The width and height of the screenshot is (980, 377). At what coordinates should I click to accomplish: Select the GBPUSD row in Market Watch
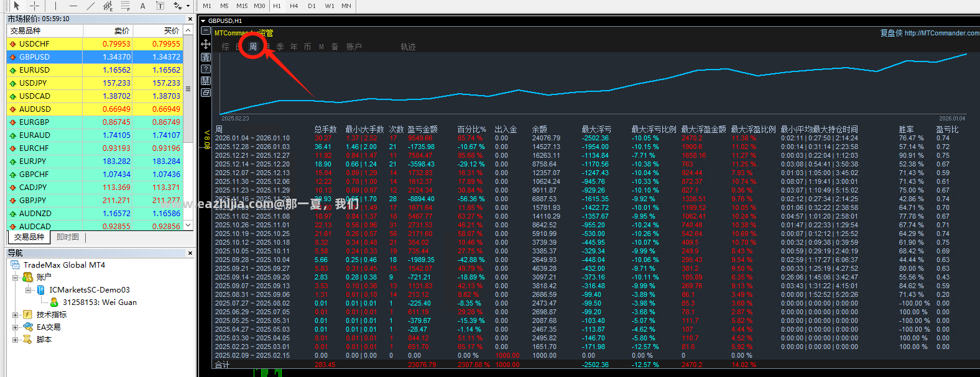[95, 57]
